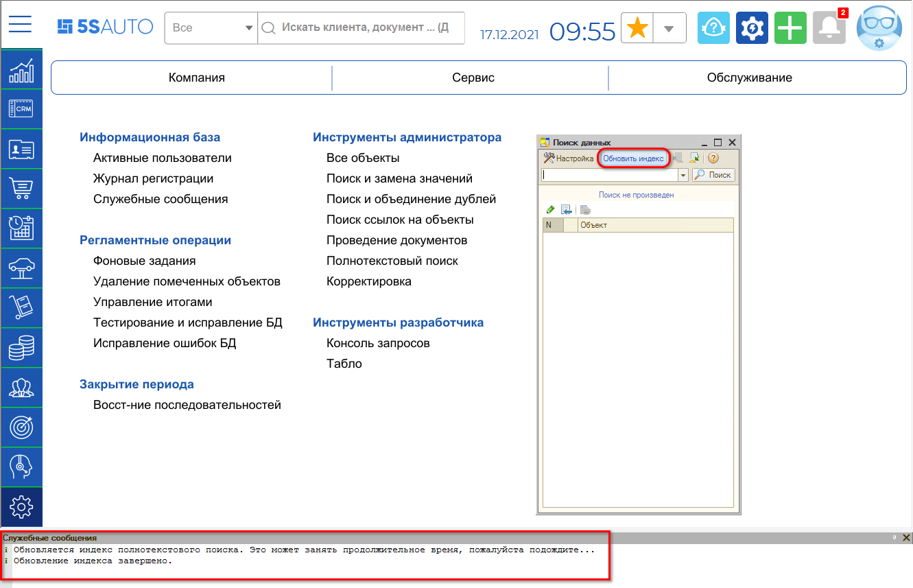Viewport: 913px width, 588px height.
Task: Expand the search history dropdown in Поиск данных
Action: coord(683,175)
